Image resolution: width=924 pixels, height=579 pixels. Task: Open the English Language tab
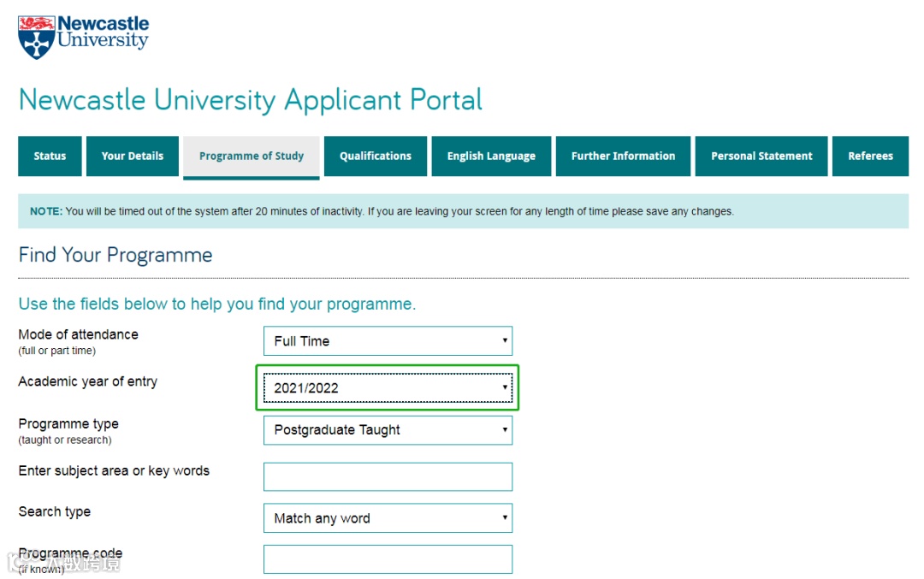coord(491,157)
